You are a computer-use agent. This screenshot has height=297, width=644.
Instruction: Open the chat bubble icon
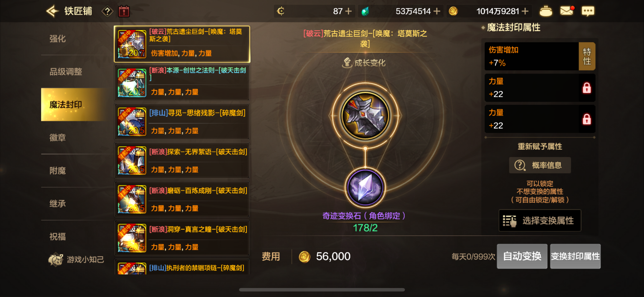click(588, 11)
